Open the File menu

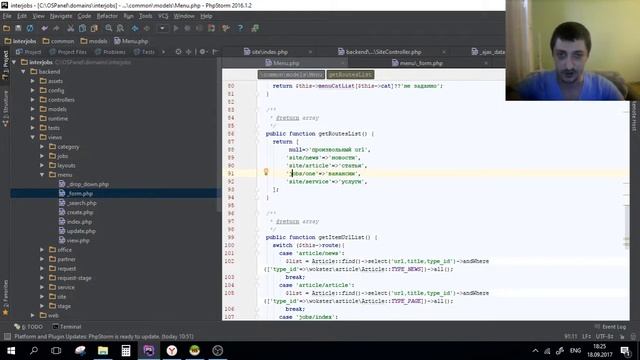(7, 16)
